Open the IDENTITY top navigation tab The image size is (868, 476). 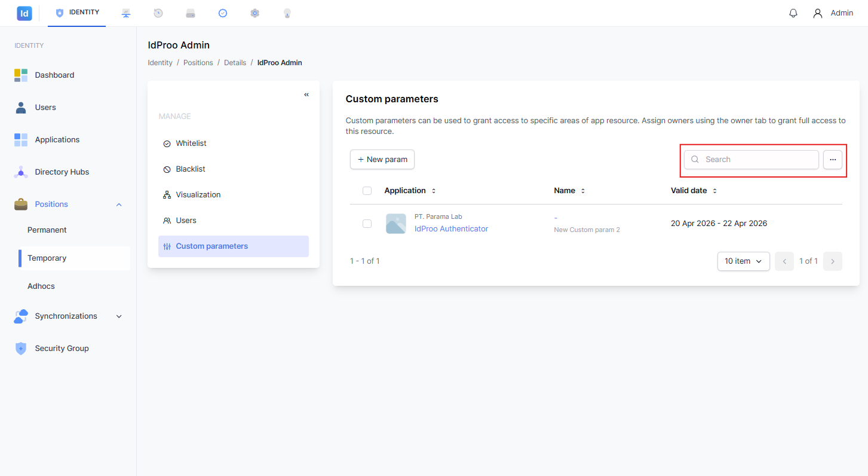tap(77, 13)
